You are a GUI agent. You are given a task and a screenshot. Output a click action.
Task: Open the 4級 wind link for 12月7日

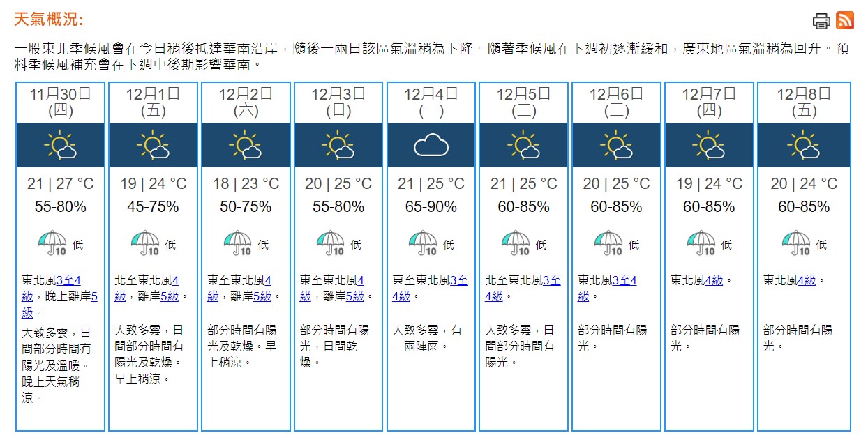click(x=714, y=280)
